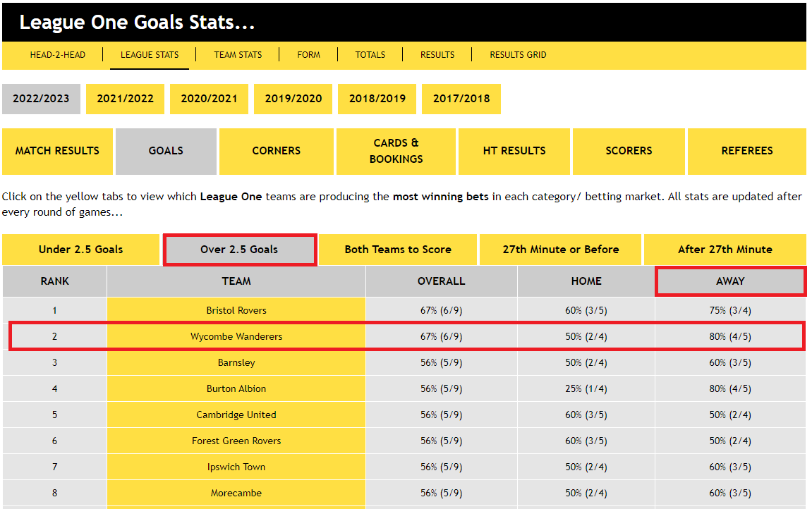Screen dimensions: 812x509
Task: Click the TEAM column header
Action: click(x=236, y=281)
